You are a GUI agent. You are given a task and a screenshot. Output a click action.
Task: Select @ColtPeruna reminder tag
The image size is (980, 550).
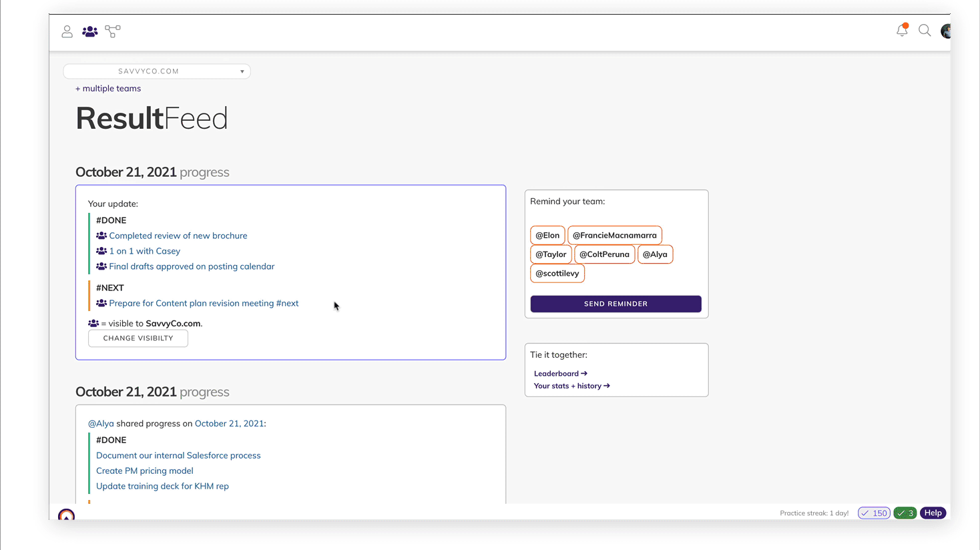tap(604, 254)
